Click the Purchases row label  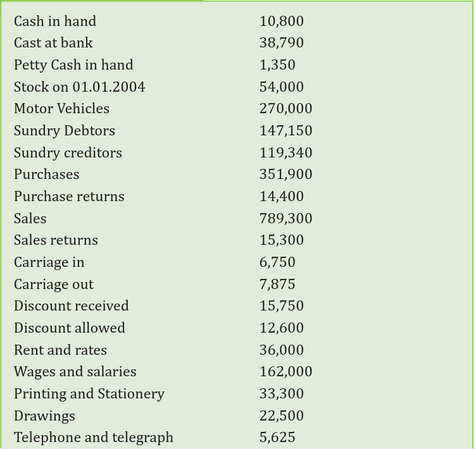(x=46, y=175)
